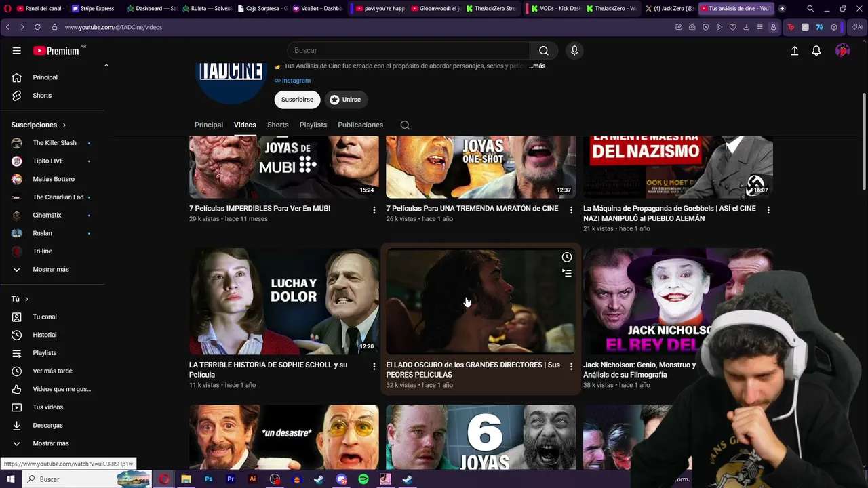Click the heart bookmark icon in address bar
868x488 pixels.
click(x=732, y=27)
